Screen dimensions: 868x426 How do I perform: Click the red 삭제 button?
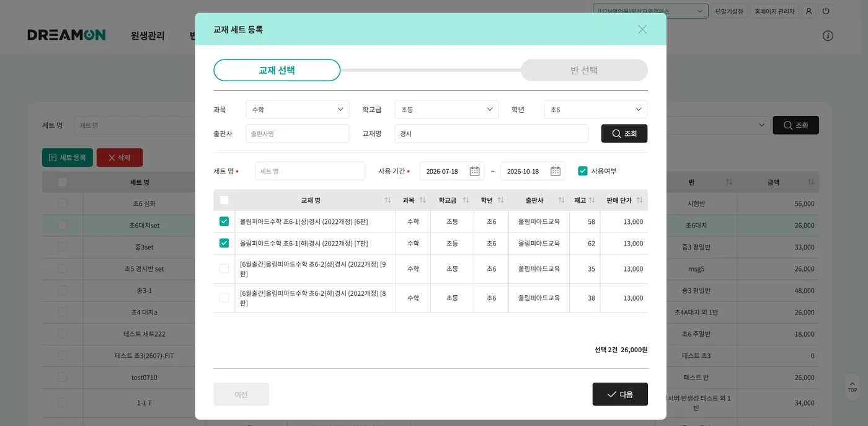point(120,158)
